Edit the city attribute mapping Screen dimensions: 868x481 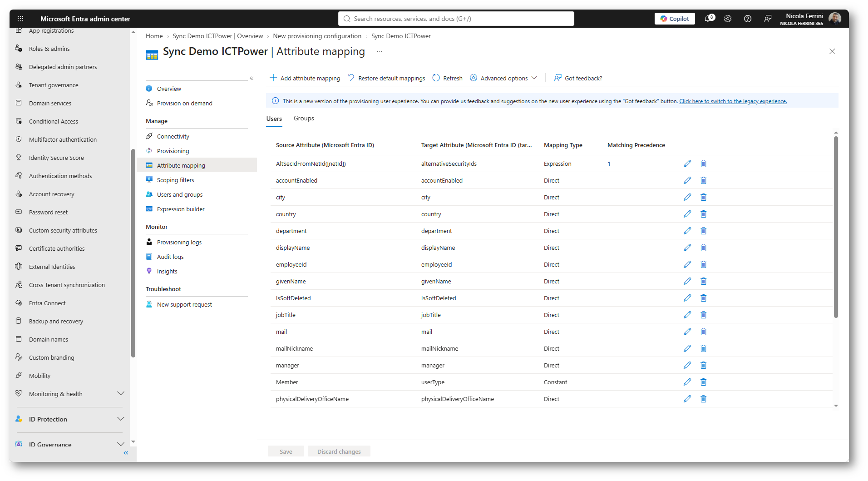[x=687, y=197]
